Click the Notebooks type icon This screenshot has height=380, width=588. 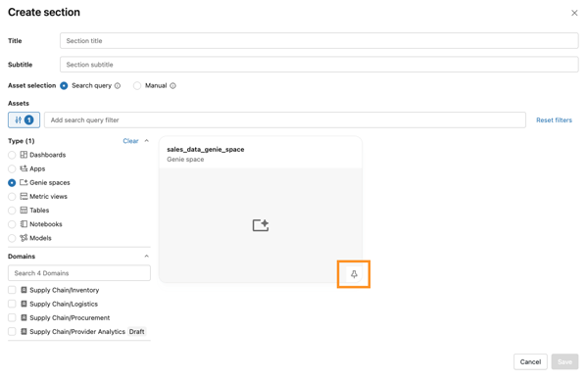click(x=24, y=224)
